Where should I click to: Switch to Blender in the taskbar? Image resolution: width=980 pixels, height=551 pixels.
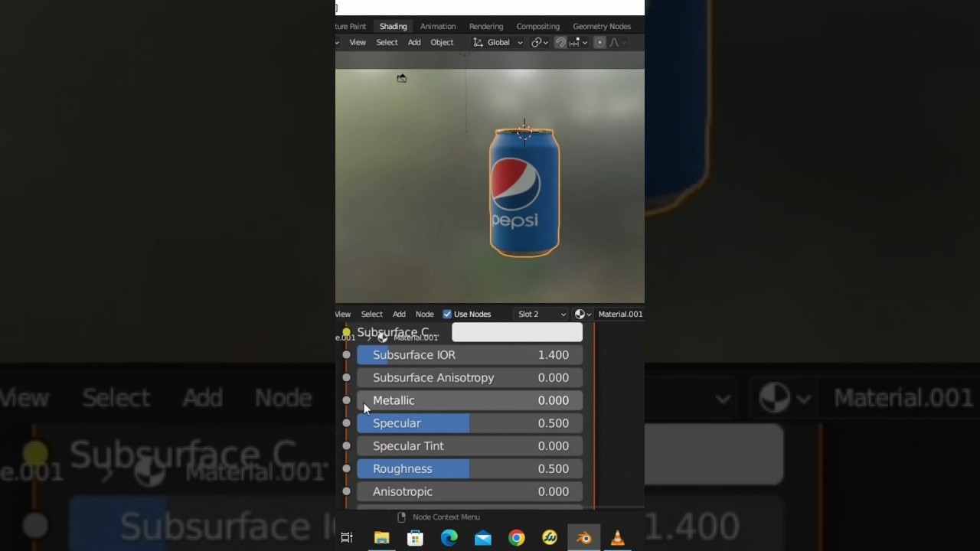(584, 538)
